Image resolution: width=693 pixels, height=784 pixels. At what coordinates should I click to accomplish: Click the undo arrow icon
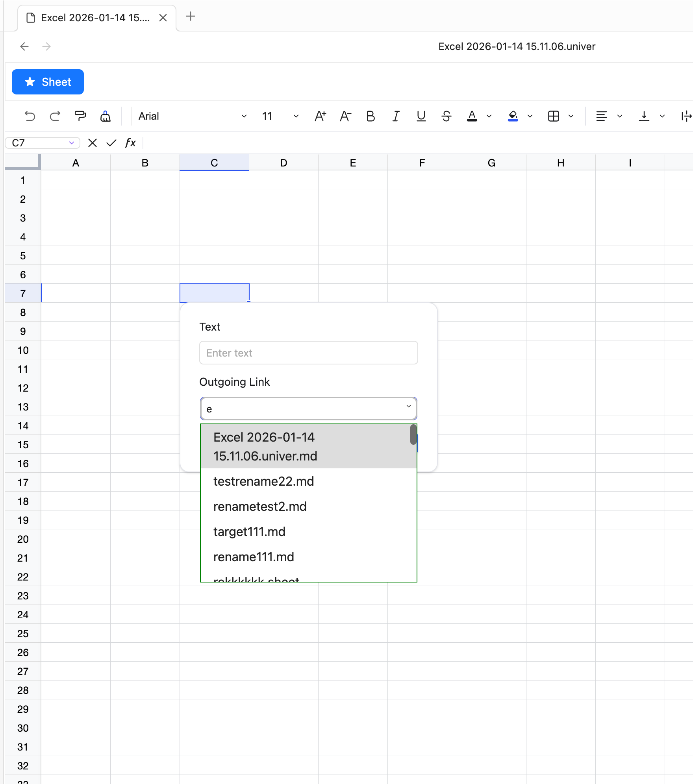[30, 116]
